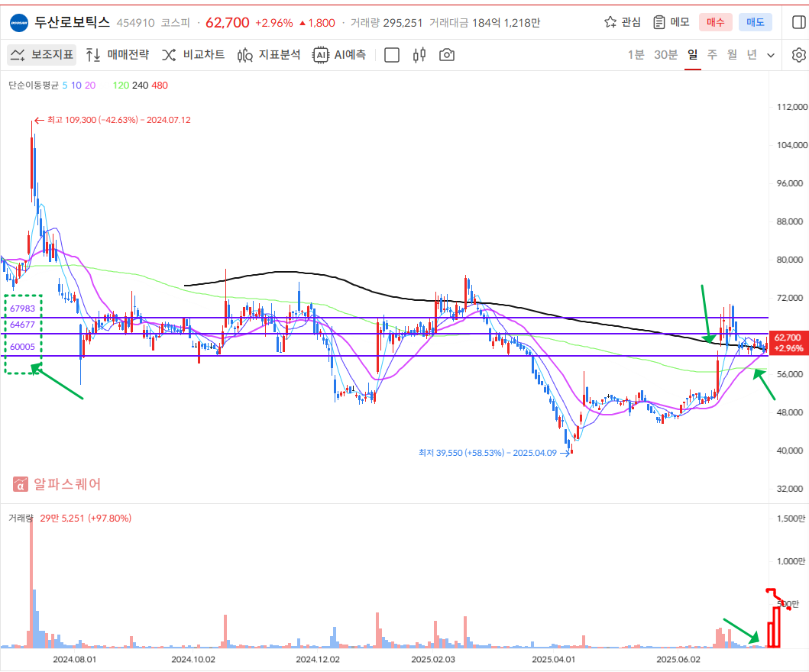809x672 pixels.
Task: Add stock to favorites with 관심 star
Action: coord(623,22)
